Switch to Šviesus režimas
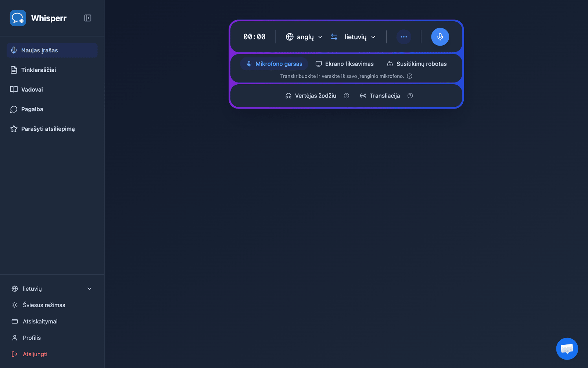 click(52, 305)
